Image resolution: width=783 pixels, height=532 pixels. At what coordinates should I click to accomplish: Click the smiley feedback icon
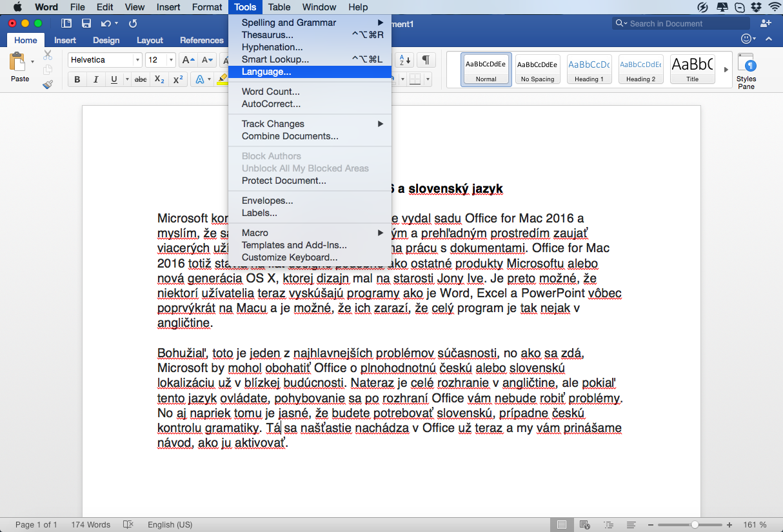coord(748,39)
